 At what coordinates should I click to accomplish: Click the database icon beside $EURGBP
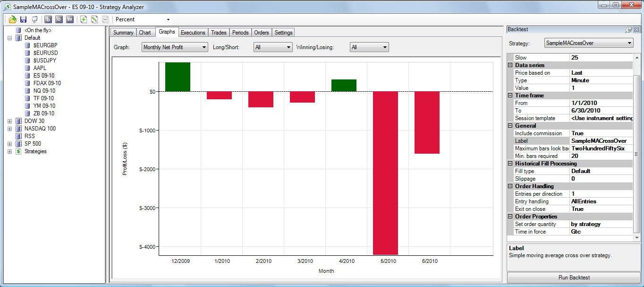click(28, 45)
